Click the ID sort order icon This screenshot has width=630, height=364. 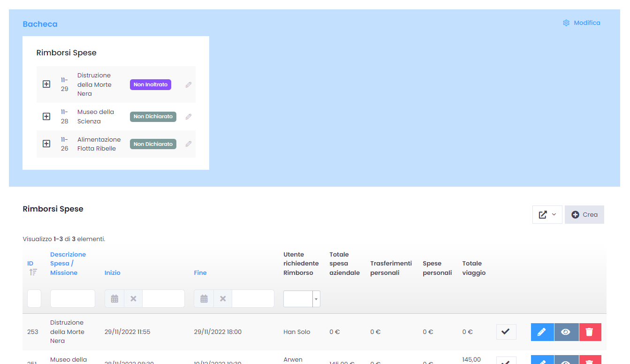pos(33,272)
